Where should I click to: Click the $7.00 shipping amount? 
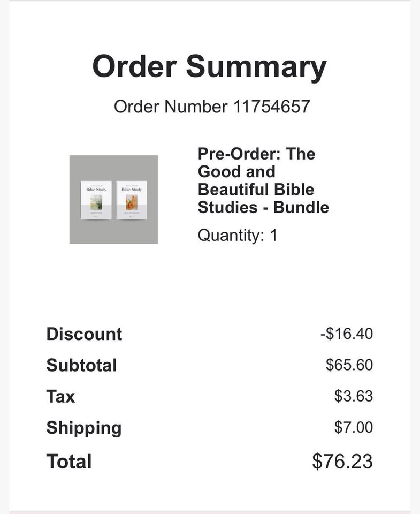[x=354, y=427]
